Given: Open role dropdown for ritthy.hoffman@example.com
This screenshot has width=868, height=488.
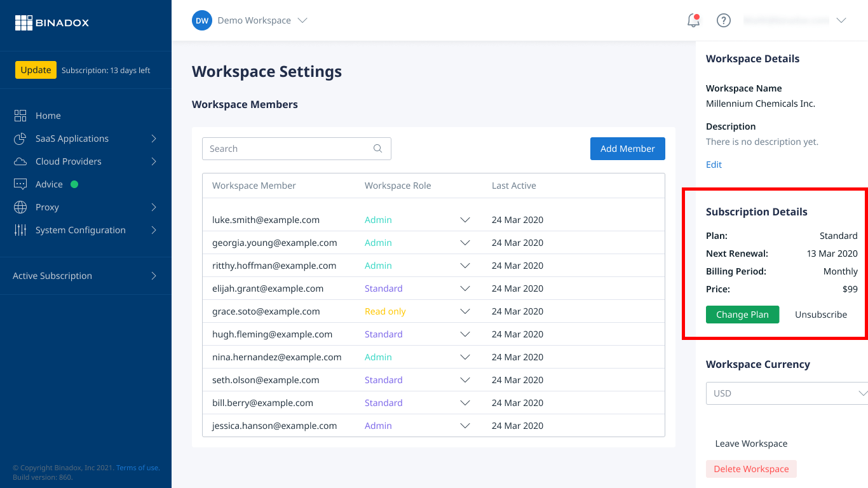Looking at the screenshot, I should (465, 266).
